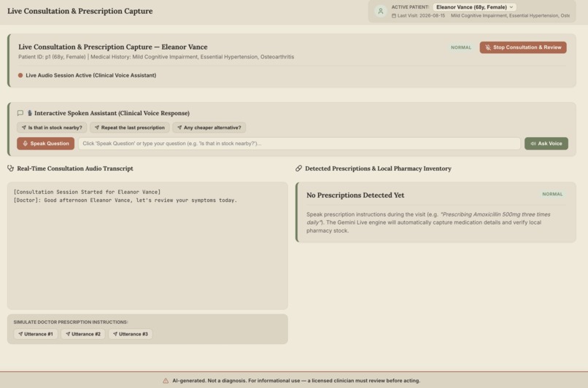Click the red live audio session indicator dot
Viewport: 588px width, 388px height.
20,75
